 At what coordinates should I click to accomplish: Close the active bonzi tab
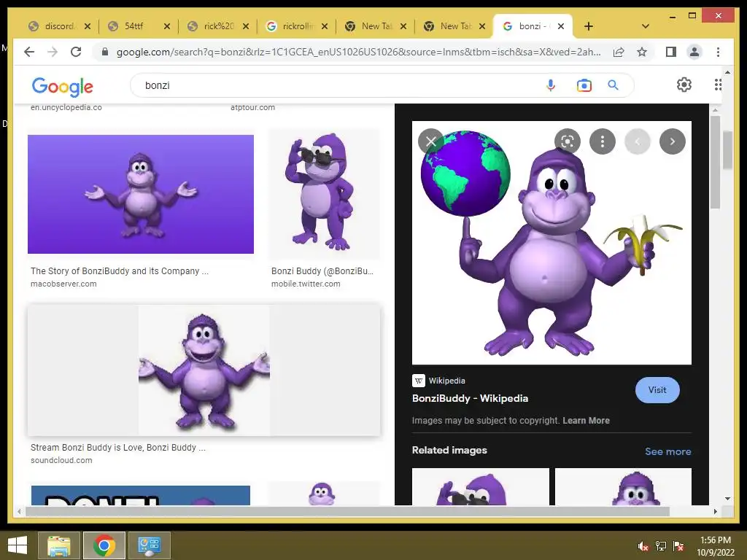tap(561, 26)
